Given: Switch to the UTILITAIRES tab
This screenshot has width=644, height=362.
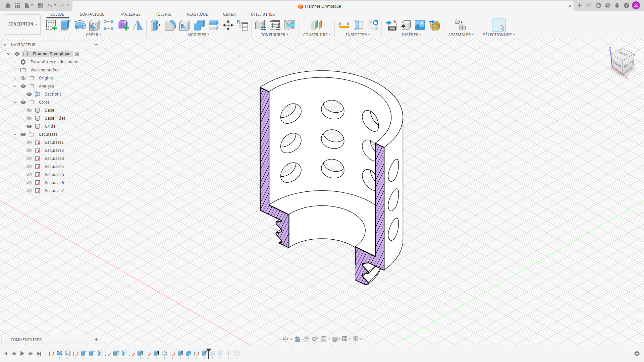Looking at the screenshot, I should pyautogui.click(x=263, y=14).
